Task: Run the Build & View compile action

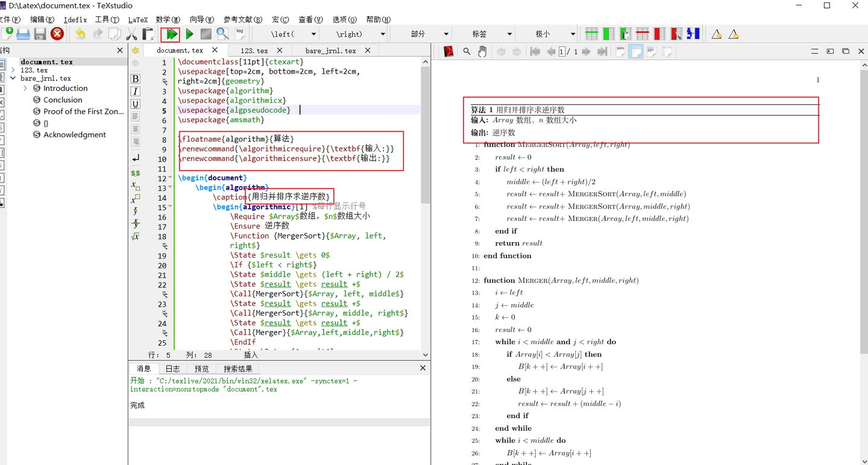Action: (171, 34)
